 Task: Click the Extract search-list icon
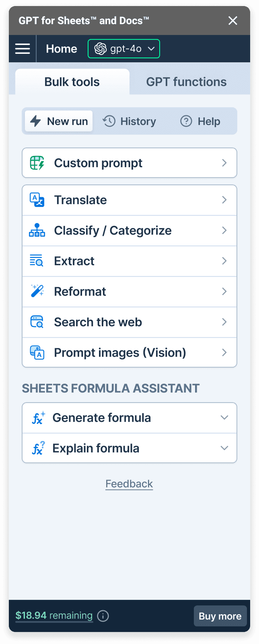pyautogui.click(x=37, y=261)
